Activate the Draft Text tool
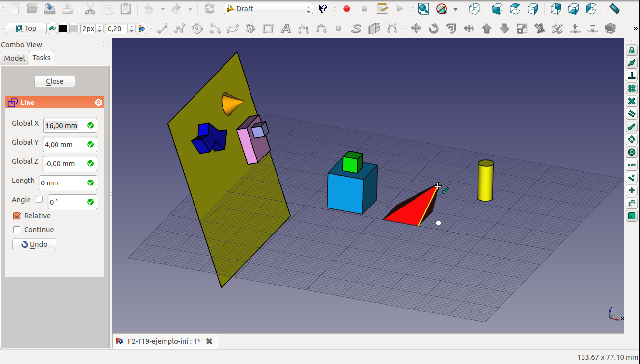Image resolution: width=640 pixels, height=364 pixels. click(286, 29)
